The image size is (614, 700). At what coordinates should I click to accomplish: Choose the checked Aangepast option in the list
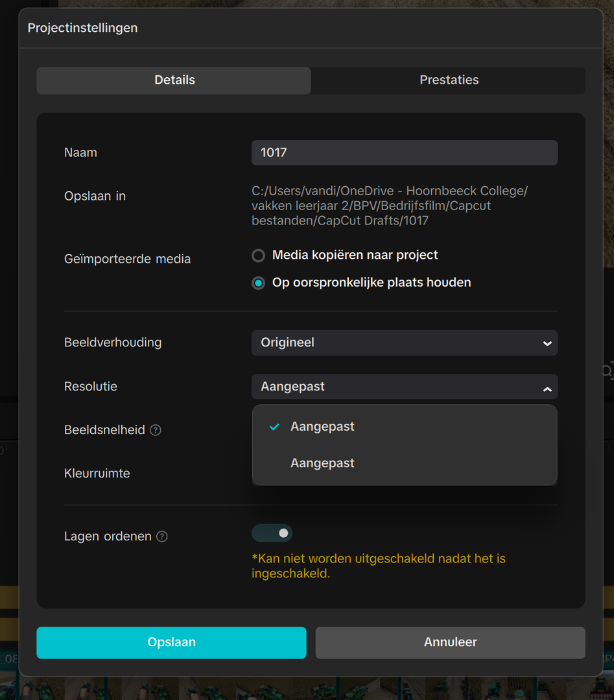click(x=322, y=427)
